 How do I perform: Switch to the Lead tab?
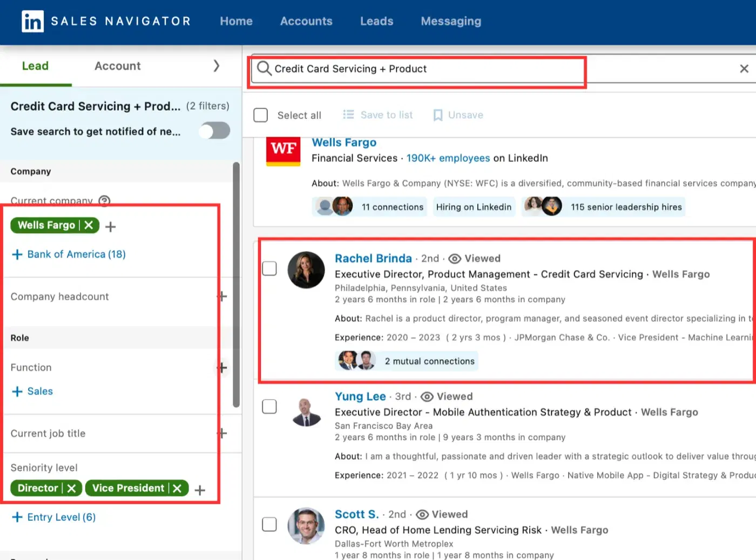pos(35,66)
